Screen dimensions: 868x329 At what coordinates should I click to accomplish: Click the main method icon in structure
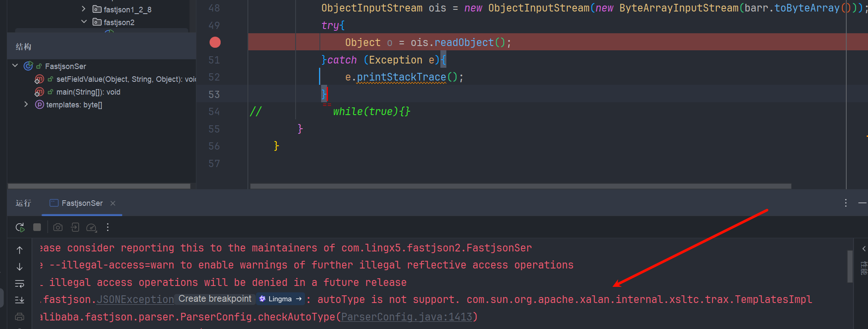click(39, 92)
